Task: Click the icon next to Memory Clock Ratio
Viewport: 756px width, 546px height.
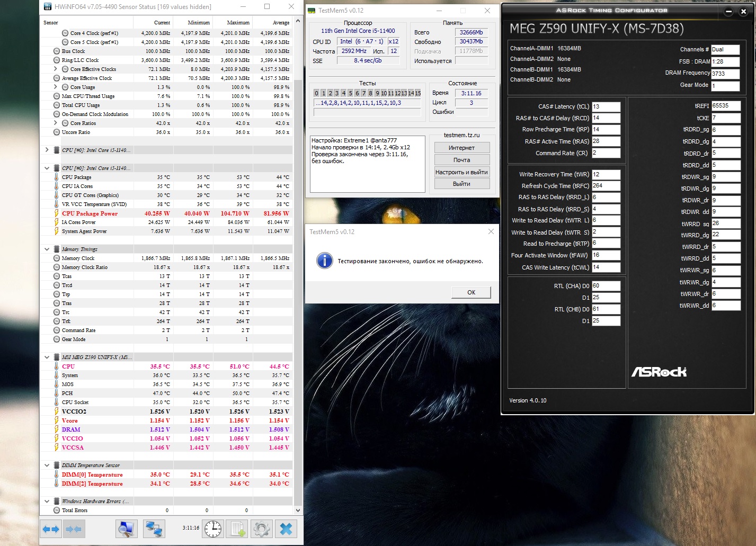Action: coord(57,267)
